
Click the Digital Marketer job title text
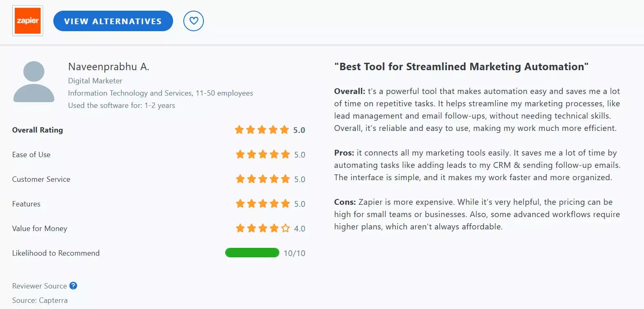click(x=95, y=80)
